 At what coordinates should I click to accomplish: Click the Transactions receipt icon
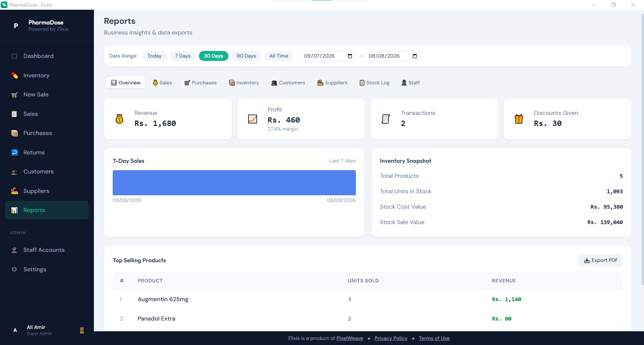coord(386,119)
